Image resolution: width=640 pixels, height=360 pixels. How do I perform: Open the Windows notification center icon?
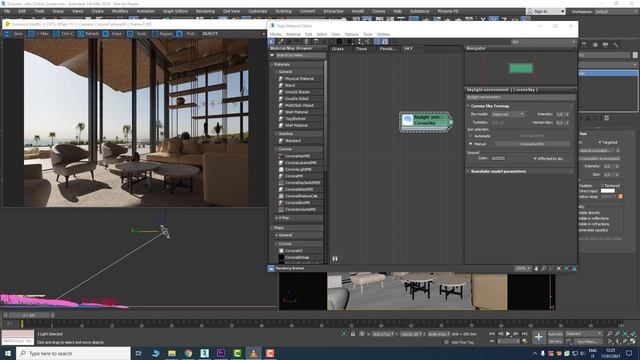click(x=629, y=353)
